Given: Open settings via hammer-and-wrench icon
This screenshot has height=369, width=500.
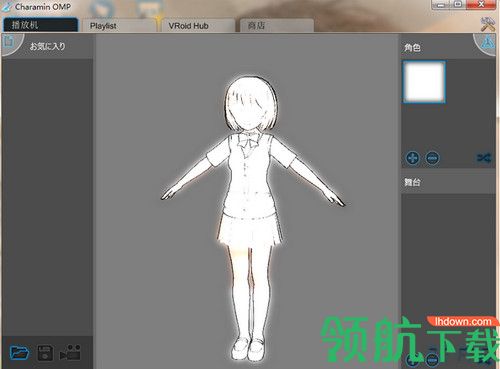Looking at the screenshot, I should [488, 24].
